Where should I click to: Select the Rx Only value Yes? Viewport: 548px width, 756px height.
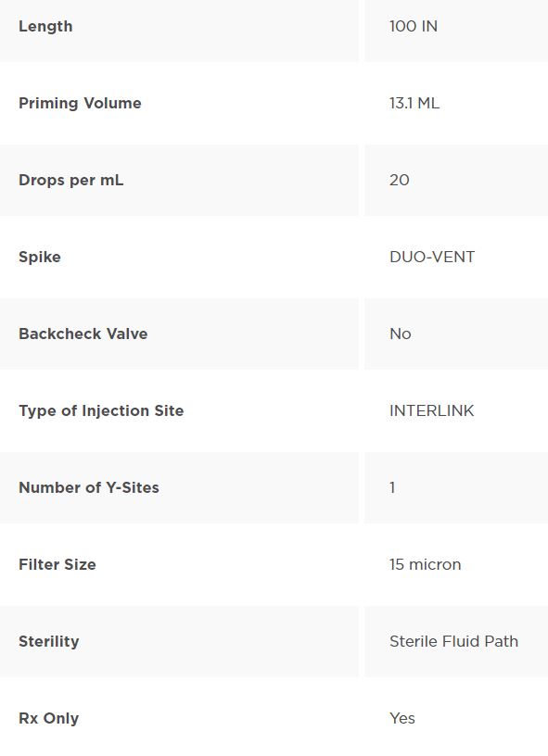pos(402,718)
